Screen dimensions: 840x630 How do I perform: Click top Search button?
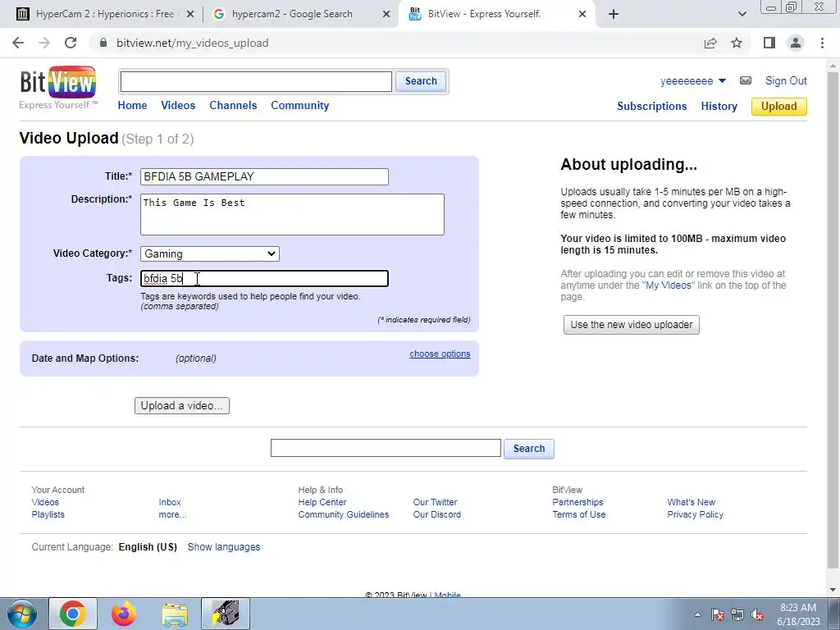(421, 81)
